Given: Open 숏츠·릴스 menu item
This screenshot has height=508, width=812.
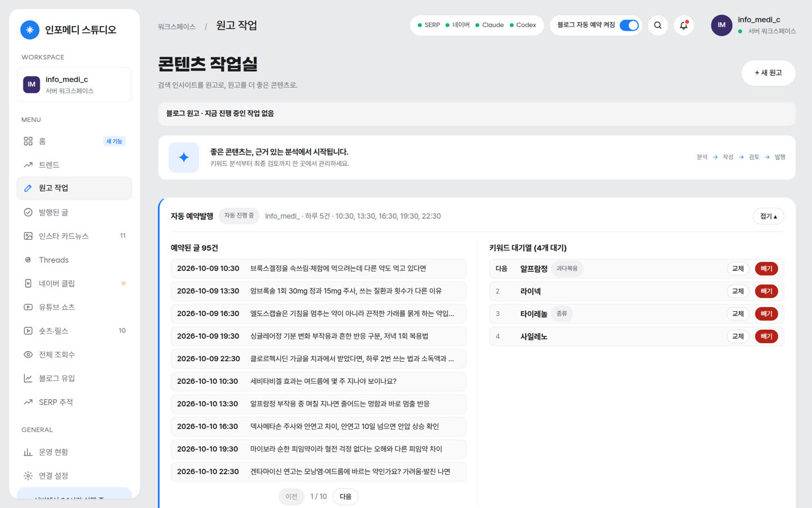Looking at the screenshot, I should point(74,331).
